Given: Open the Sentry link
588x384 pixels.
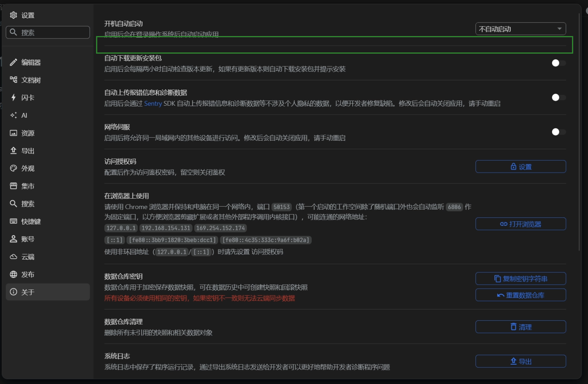Looking at the screenshot, I should [x=153, y=103].
